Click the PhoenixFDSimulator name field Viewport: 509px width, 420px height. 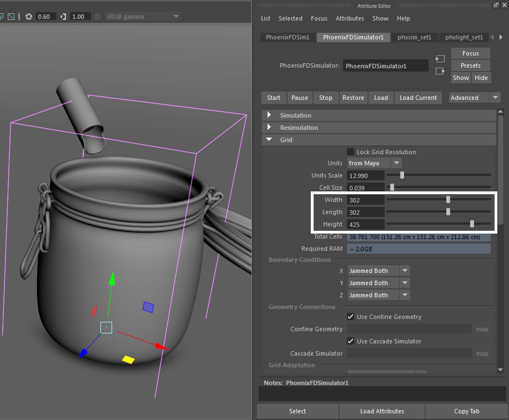click(385, 66)
